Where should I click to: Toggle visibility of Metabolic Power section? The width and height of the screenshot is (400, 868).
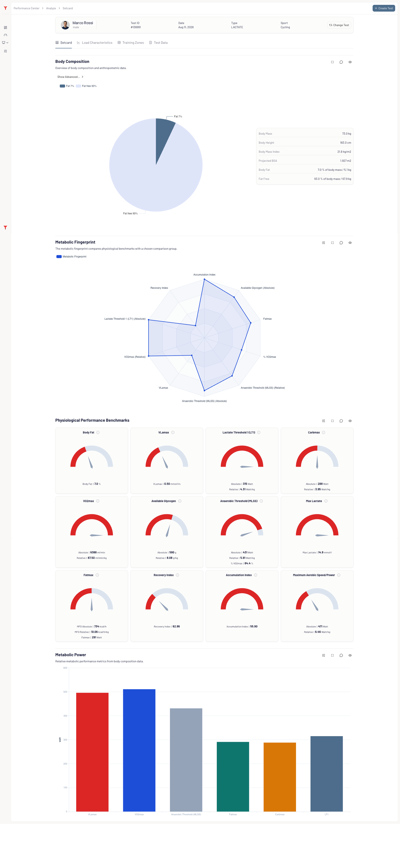tap(350, 655)
